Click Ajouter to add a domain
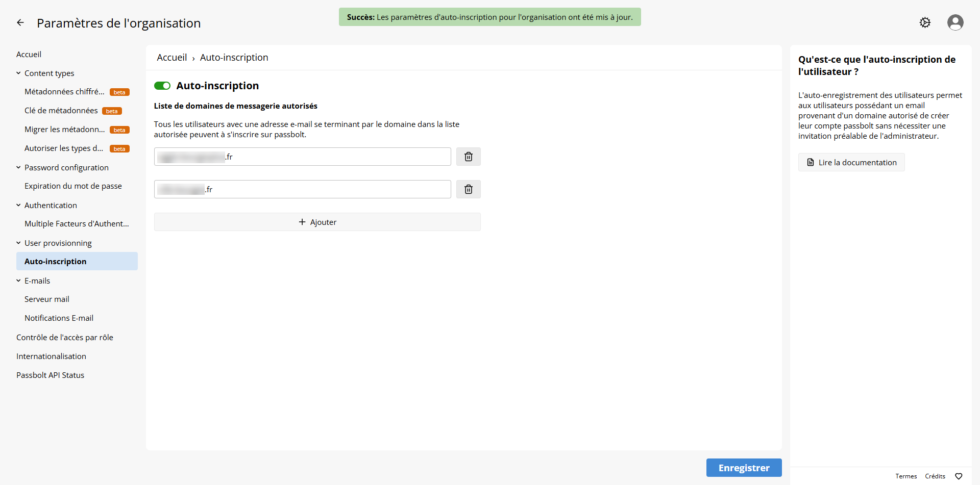This screenshot has height=485, width=980. point(317,222)
